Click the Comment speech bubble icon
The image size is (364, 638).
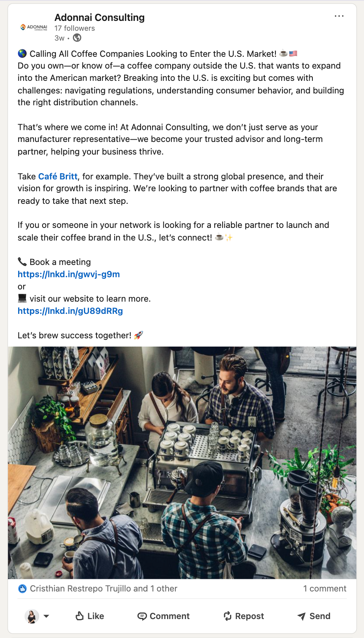(x=142, y=616)
